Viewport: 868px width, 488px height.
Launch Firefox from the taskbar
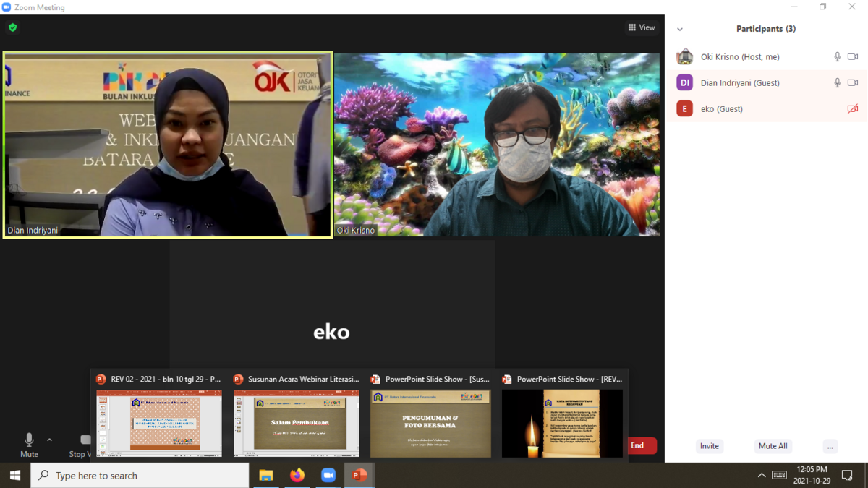(x=297, y=475)
